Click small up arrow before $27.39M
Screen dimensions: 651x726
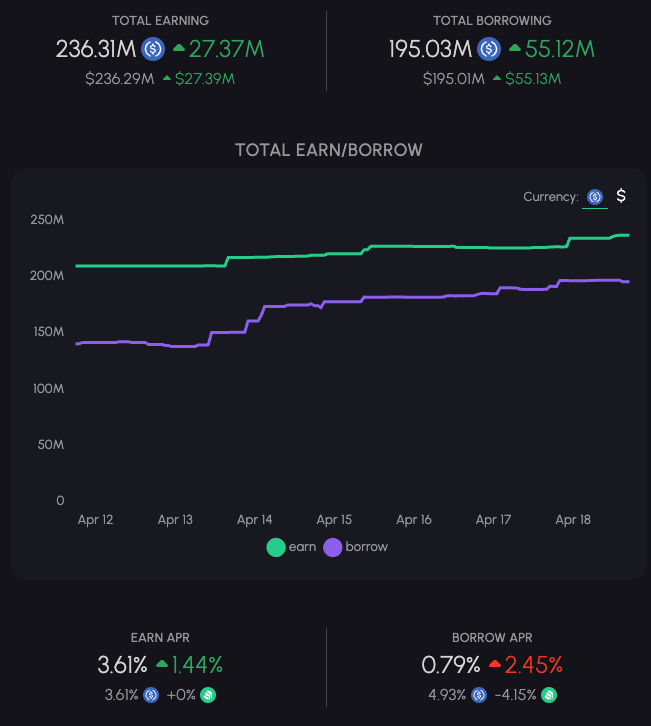(167, 78)
